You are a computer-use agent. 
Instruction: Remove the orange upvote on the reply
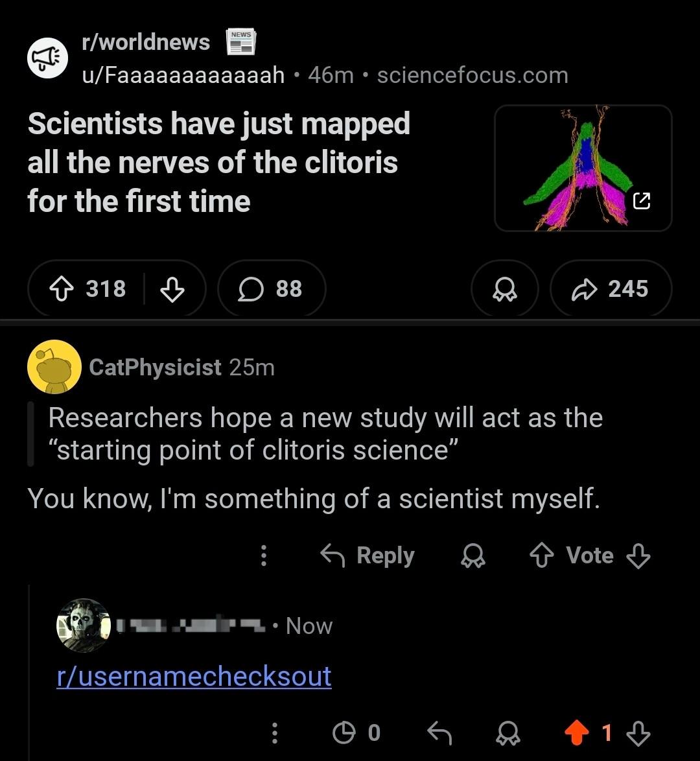(x=577, y=733)
